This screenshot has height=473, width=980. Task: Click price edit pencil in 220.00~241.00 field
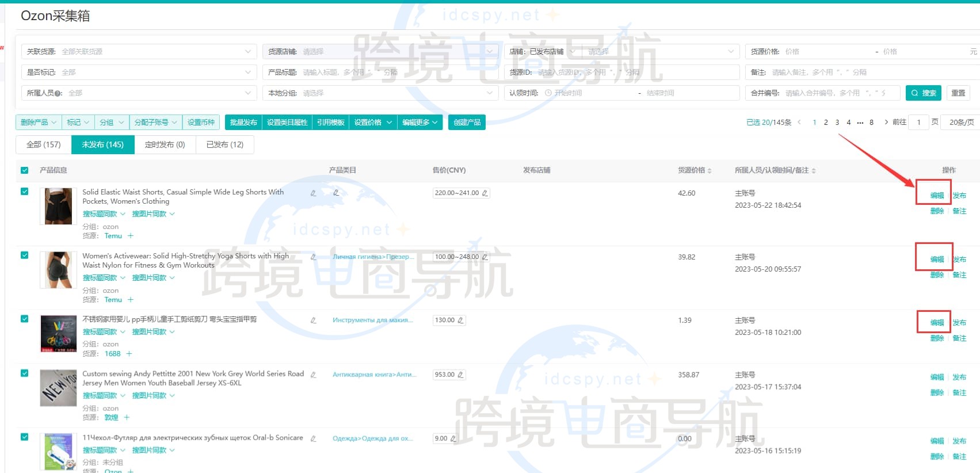click(x=485, y=193)
